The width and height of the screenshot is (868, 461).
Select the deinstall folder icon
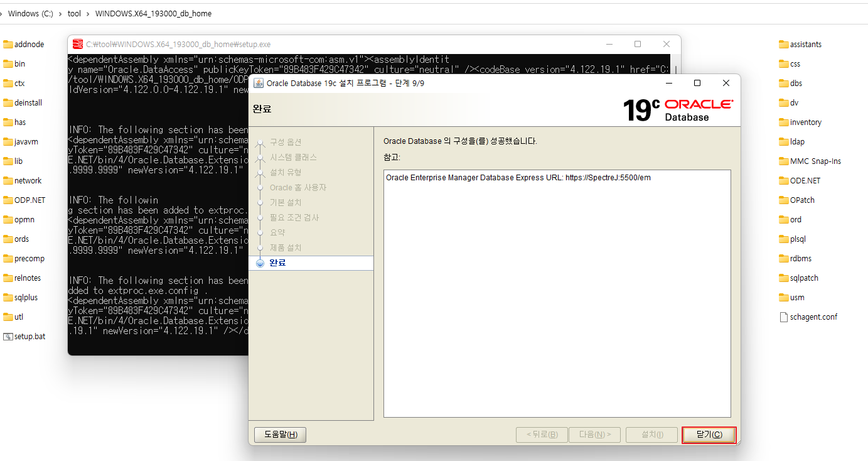click(x=8, y=103)
